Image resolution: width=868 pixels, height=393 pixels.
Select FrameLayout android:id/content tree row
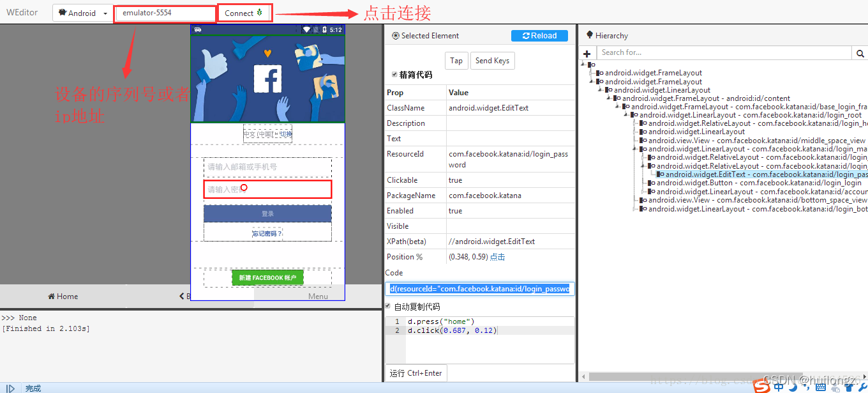pyautogui.click(x=701, y=98)
